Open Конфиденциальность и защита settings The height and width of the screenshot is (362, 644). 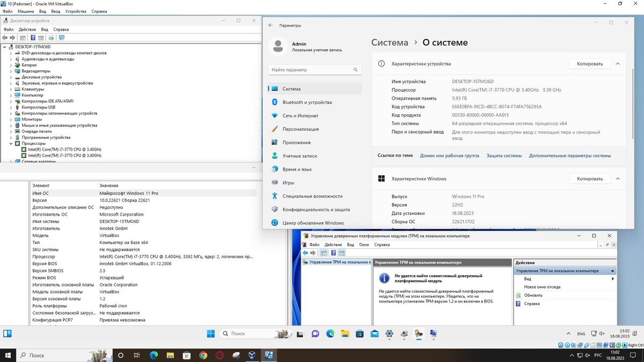(315, 210)
